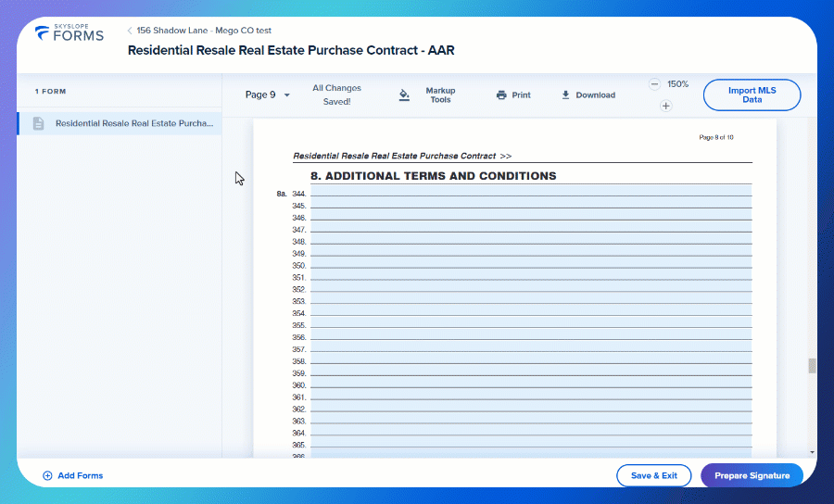Click the Markup Tools paint bucket icon
Screen dimensions: 834x504
[x=404, y=94]
